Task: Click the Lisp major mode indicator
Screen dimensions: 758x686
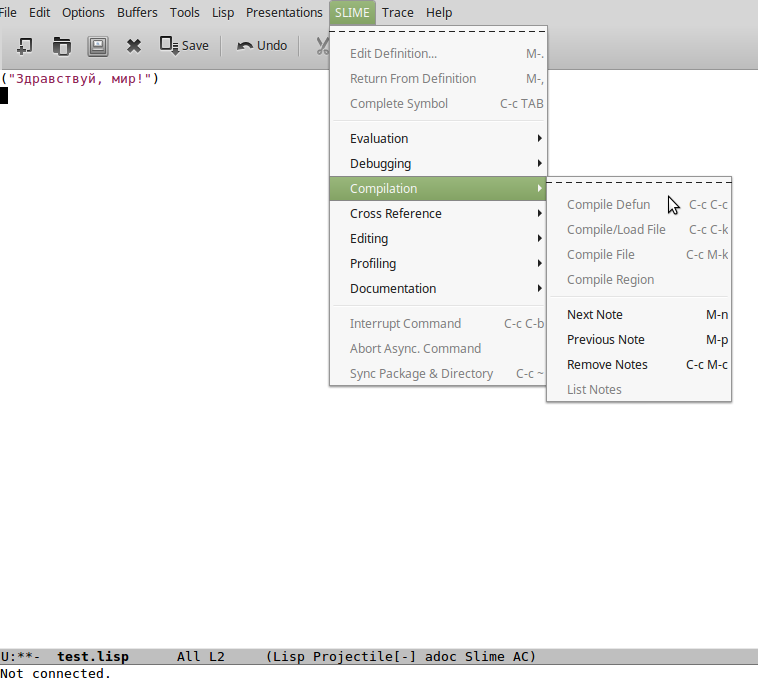Action: pyautogui.click(x=288, y=657)
